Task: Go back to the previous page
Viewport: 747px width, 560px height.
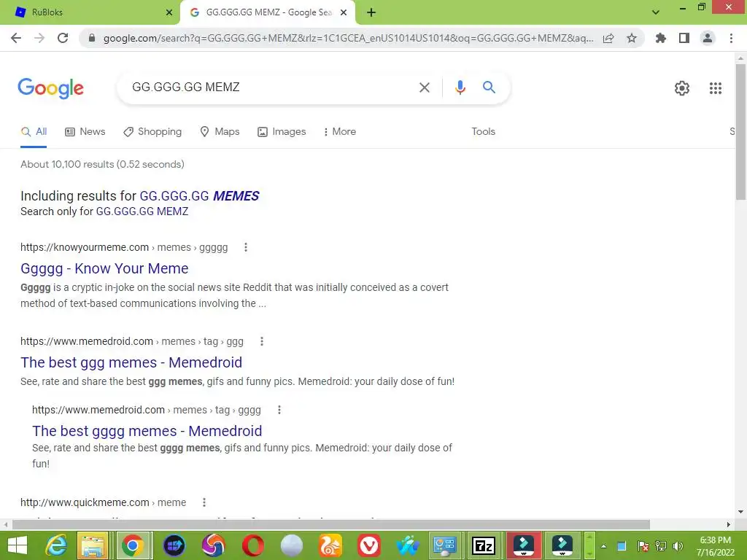Action: coord(16,38)
